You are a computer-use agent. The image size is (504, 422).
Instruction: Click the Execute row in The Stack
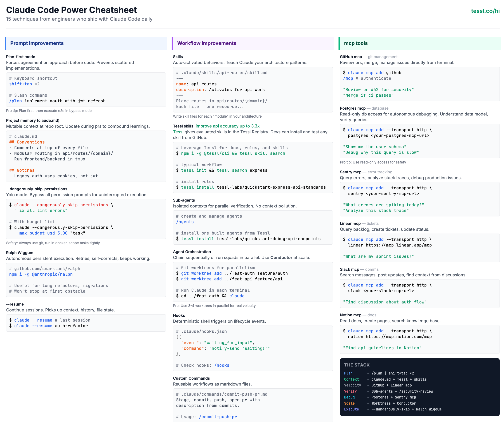(x=351, y=409)
